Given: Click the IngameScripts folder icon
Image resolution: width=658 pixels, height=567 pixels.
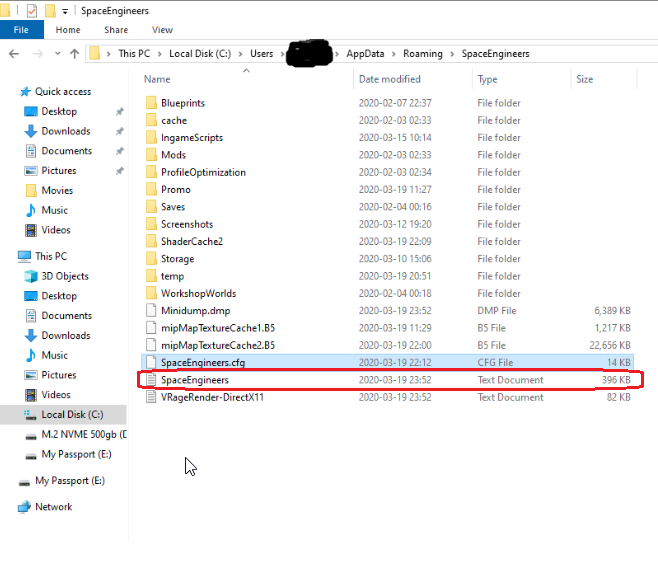Looking at the screenshot, I should click(151, 137).
